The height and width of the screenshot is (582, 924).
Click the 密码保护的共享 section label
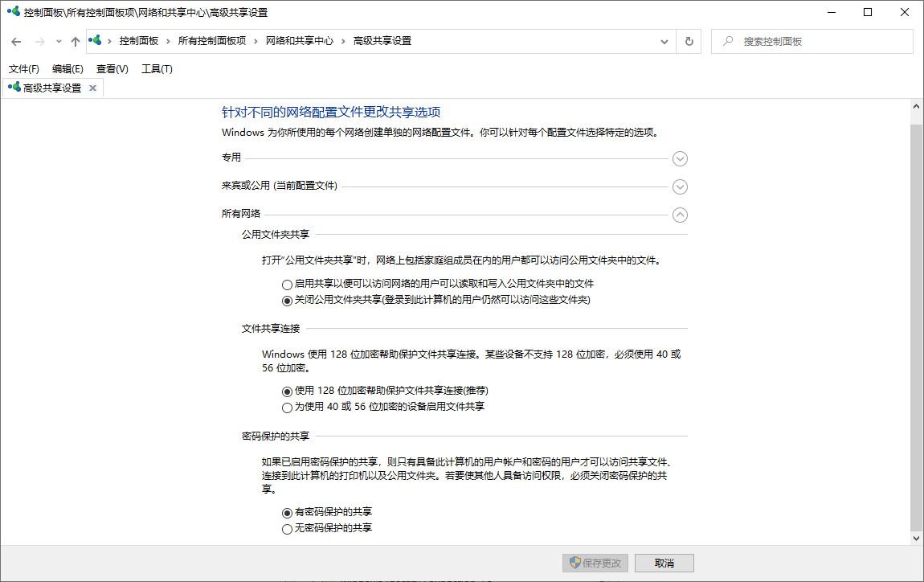[276, 436]
